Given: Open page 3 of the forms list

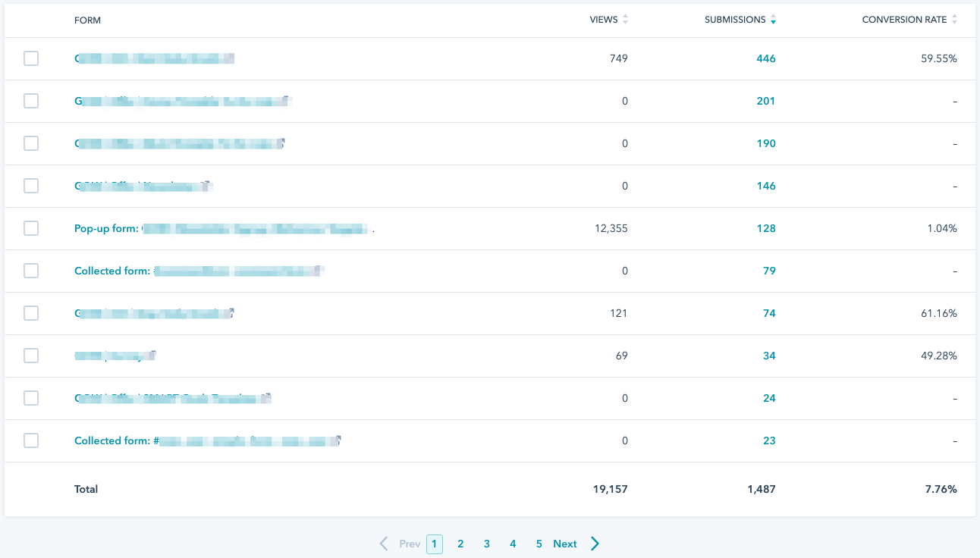Looking at the screenshot, I should (487, 544).
